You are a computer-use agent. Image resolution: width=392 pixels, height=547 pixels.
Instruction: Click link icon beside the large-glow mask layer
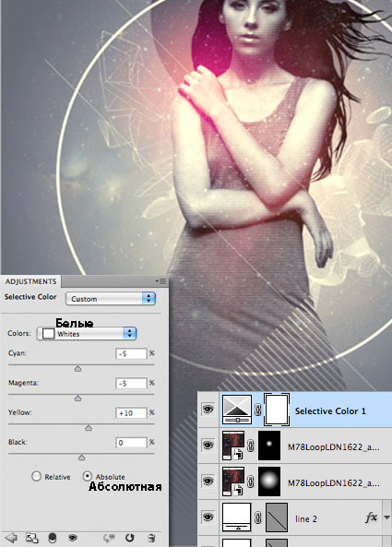(x=250, y=482)
